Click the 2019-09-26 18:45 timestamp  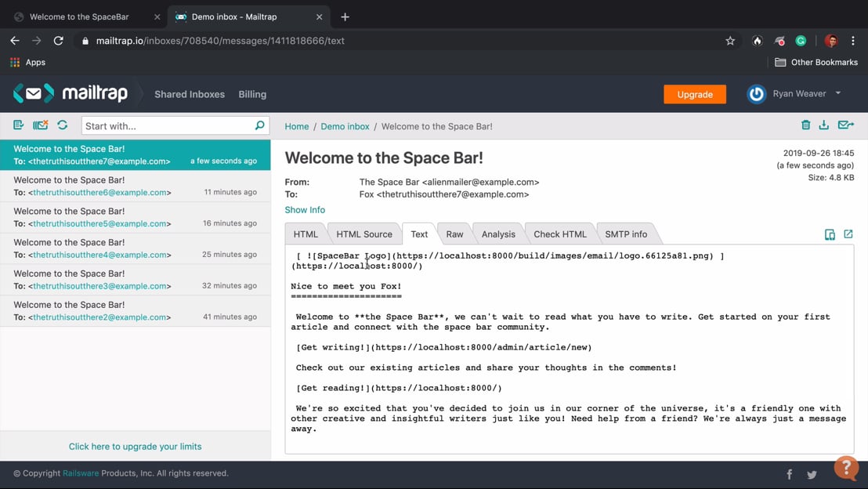tap(818, 153)
